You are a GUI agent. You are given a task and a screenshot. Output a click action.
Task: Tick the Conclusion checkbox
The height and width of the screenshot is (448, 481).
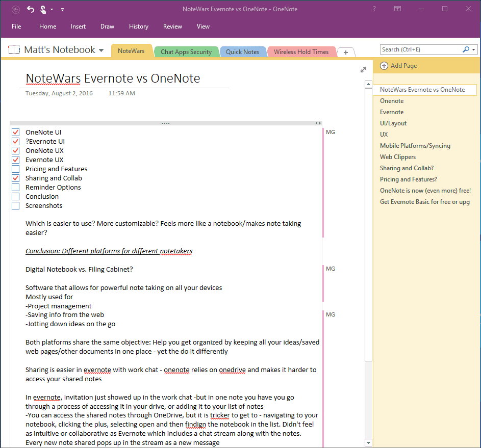pos(16,197)
